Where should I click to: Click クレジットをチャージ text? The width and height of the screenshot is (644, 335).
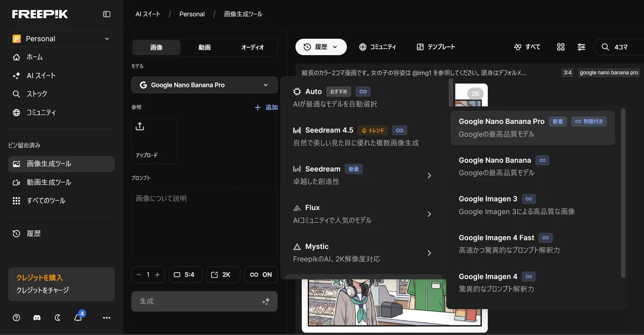42,290
